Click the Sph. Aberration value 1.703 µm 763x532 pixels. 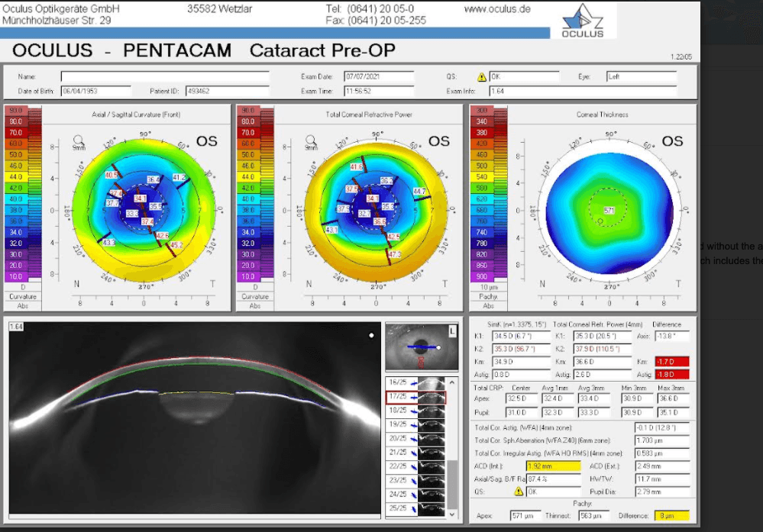click(662, 440)
